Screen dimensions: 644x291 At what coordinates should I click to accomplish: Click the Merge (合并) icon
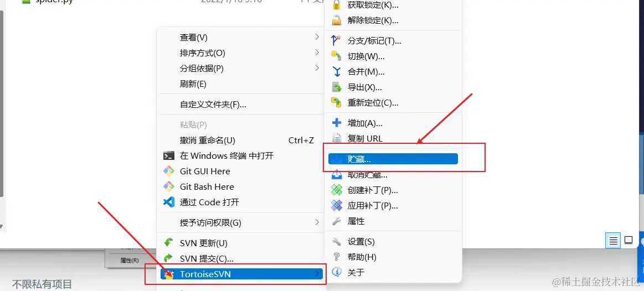tap(336, 72)
